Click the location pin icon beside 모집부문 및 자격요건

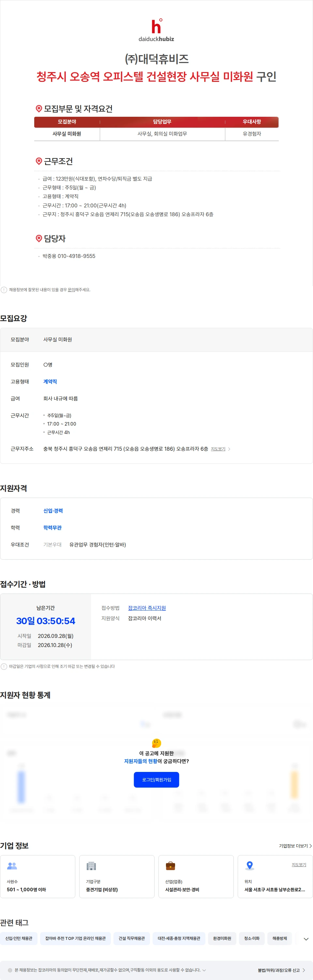[x=39, y=109]
